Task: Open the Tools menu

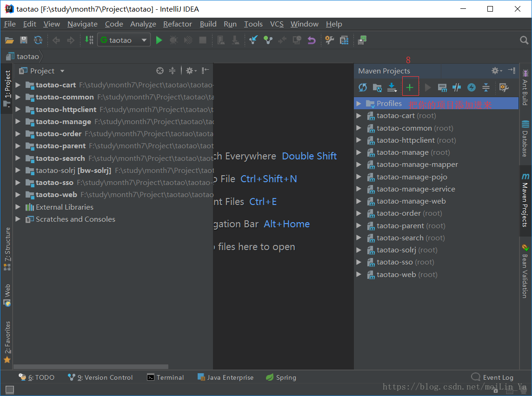Action: click(253, 24)
